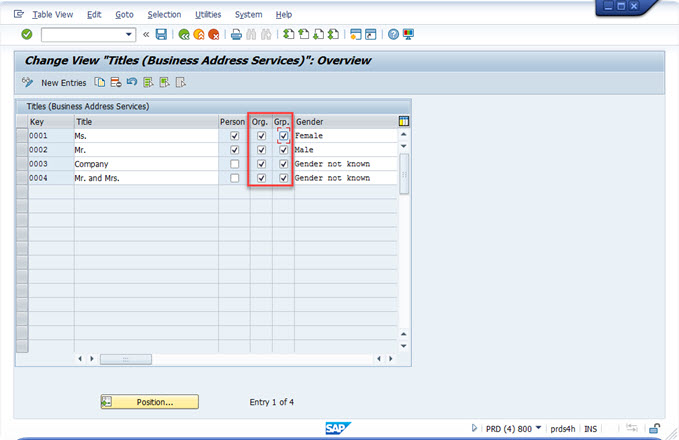Viewport: 679px width, 440px height.
Task: Toggle Org. checkbox for Company
Action: pos(261,164)
